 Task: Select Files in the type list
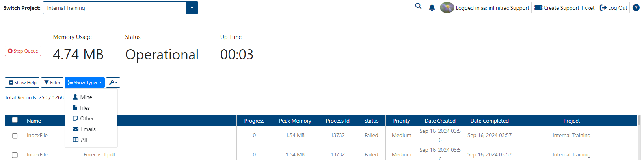tap(81, 108)
